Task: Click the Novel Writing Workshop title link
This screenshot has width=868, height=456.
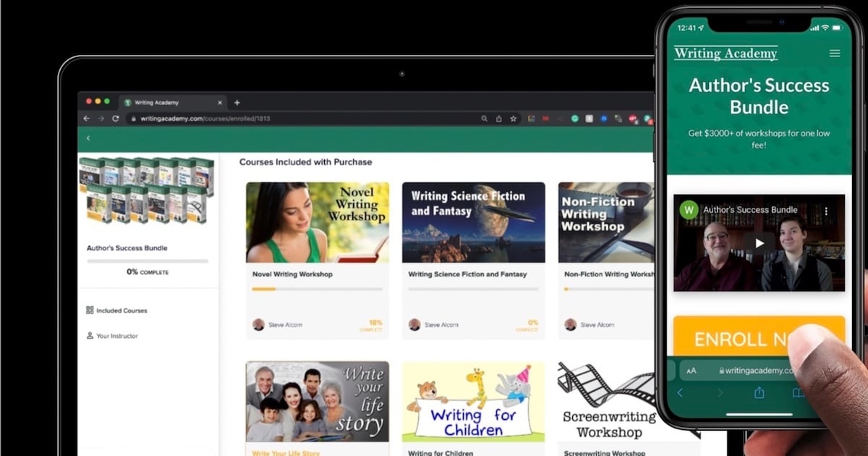Action: [292, 274]
